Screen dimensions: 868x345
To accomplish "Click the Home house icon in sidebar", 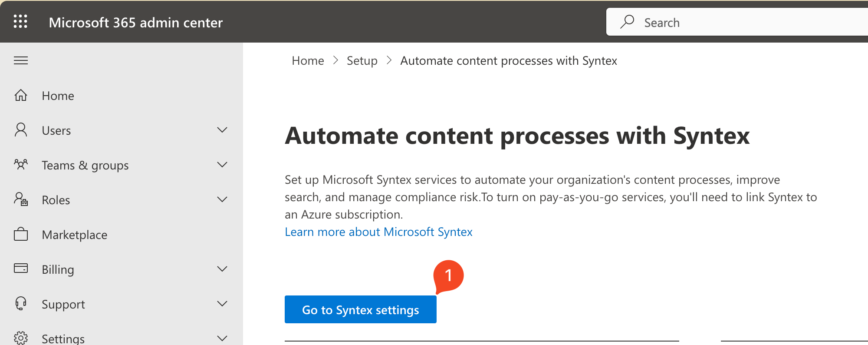I will 21,95.
